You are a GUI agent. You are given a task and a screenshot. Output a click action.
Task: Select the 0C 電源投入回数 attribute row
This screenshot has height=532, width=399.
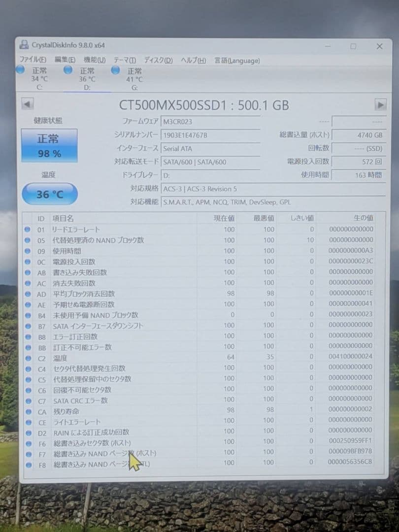point(199,262)
